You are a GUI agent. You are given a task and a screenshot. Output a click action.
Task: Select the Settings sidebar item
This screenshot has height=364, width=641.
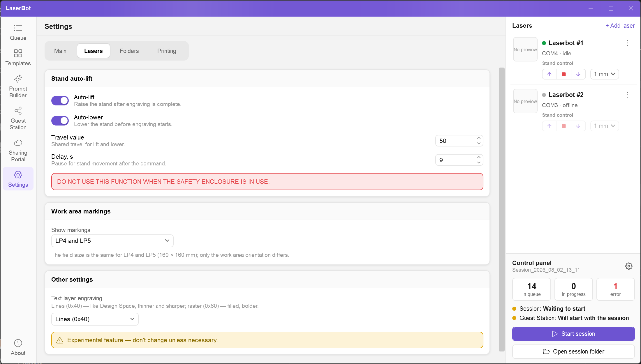18,179
